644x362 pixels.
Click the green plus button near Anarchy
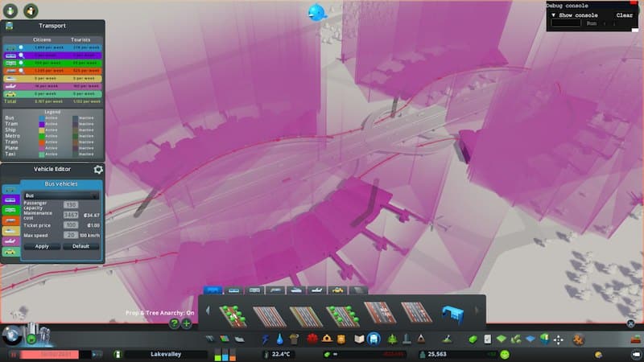pyautogui.click(x=187, y=323)
